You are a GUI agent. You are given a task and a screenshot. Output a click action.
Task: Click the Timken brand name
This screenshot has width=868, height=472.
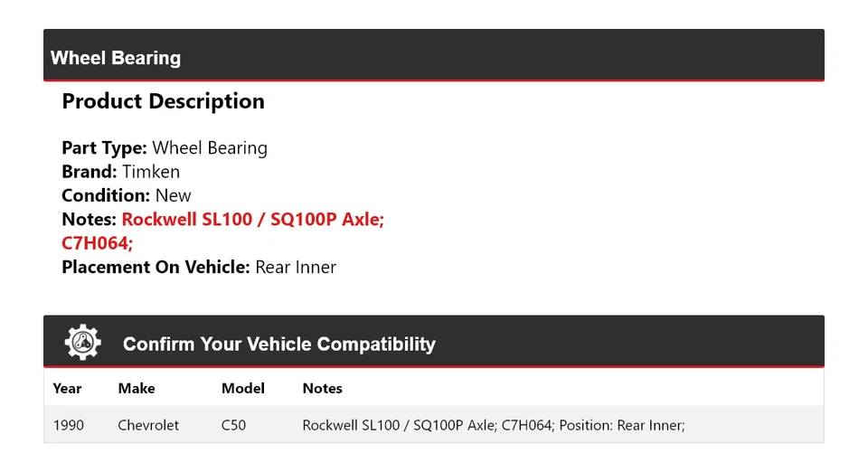click(x=151, y=172)
